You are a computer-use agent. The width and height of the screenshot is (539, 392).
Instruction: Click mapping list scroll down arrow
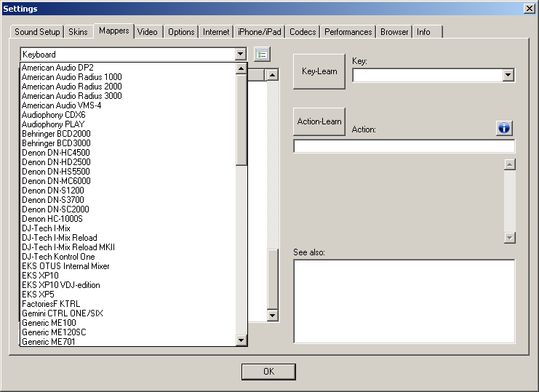273,315
